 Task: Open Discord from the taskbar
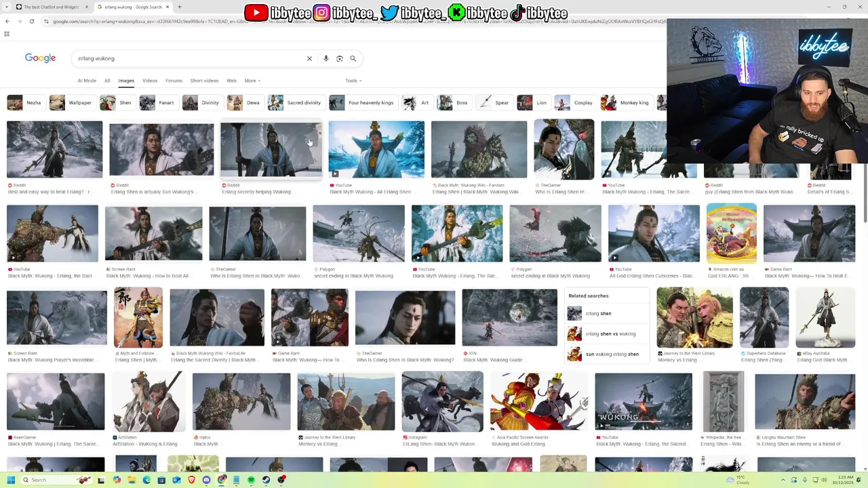pyautogui.click(x=206, y=480)
